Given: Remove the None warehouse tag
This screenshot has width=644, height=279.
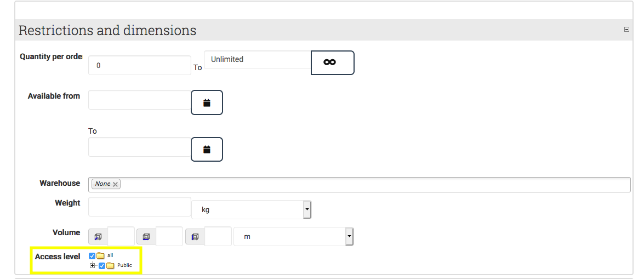Looking at the screenshot, I should click(115, 184).
